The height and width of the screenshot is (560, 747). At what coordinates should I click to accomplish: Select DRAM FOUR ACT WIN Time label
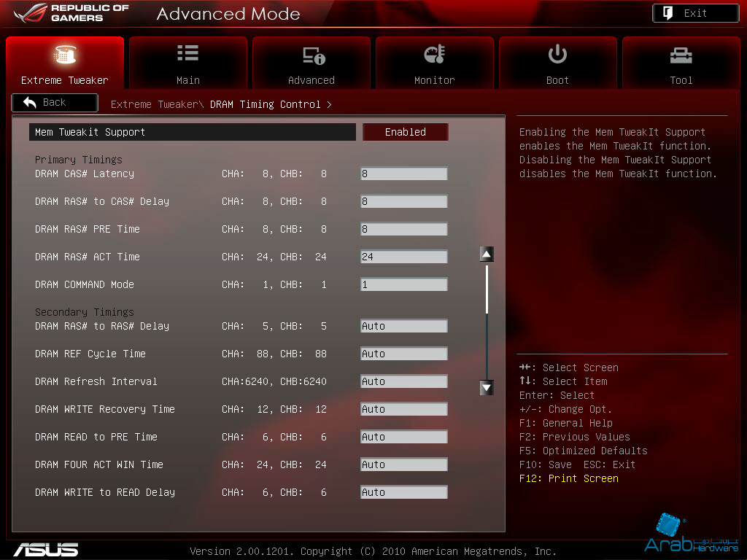click(99, 464)
